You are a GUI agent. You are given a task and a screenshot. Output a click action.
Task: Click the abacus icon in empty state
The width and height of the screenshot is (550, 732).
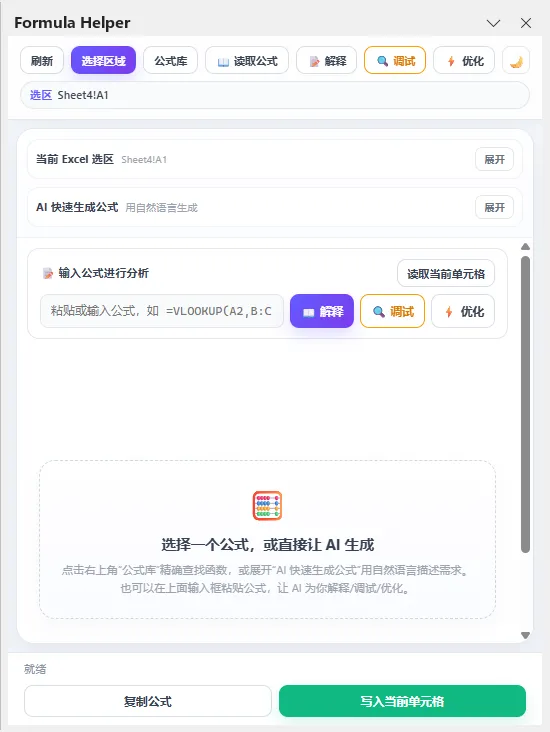click(x=267, y=506)
